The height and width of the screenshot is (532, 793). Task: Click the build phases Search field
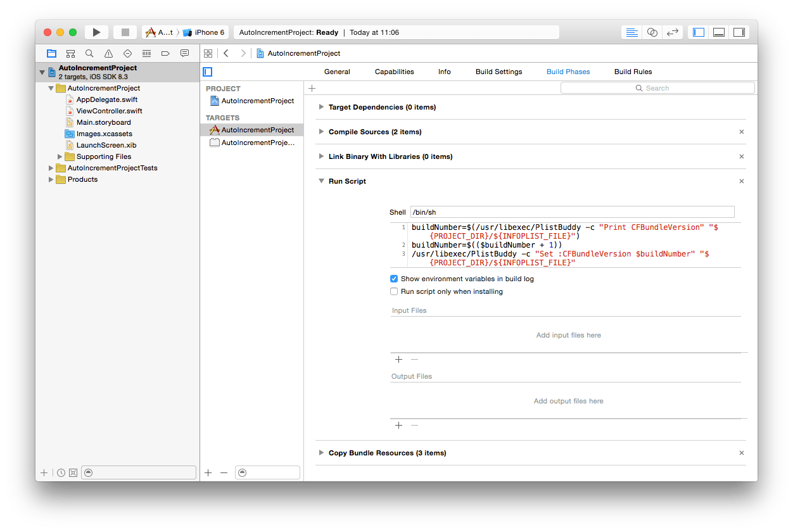(x=657, y=88)
